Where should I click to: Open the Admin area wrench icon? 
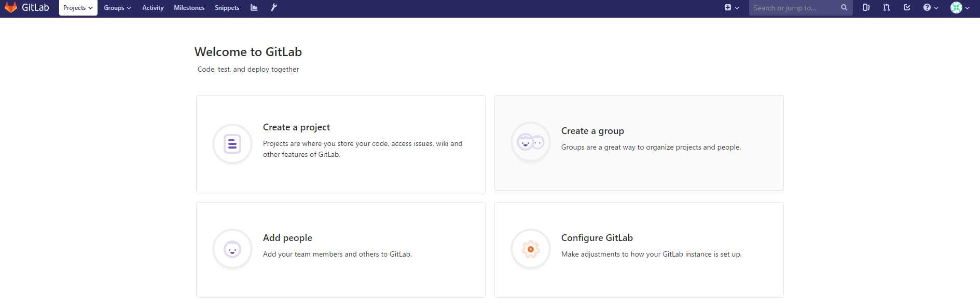[x=274, y=8]
